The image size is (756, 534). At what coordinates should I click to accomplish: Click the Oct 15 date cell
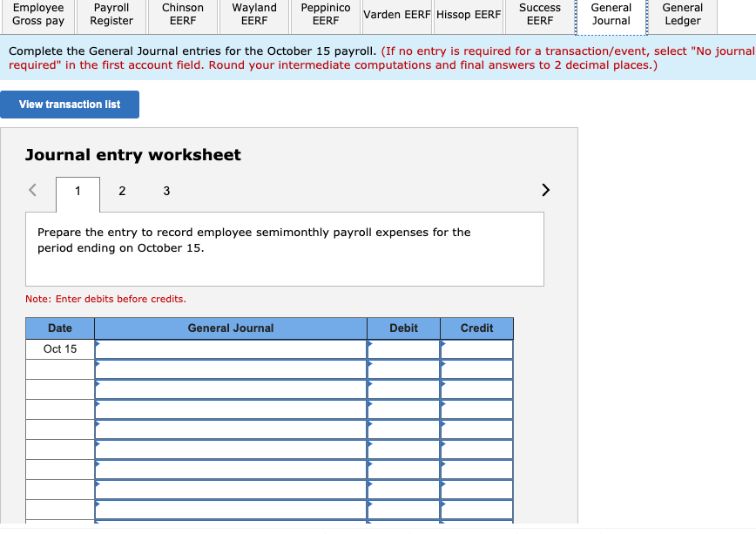click(60, 348)
